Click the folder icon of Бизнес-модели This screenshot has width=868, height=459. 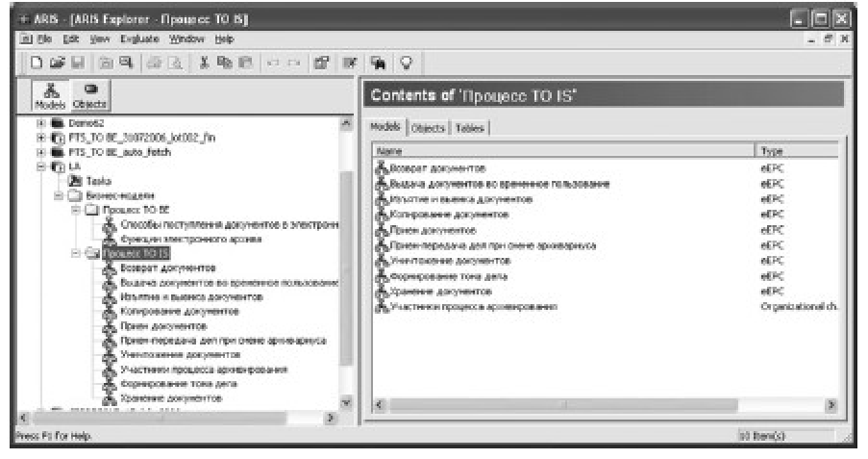pyautogui.click(x=75, y=195)
